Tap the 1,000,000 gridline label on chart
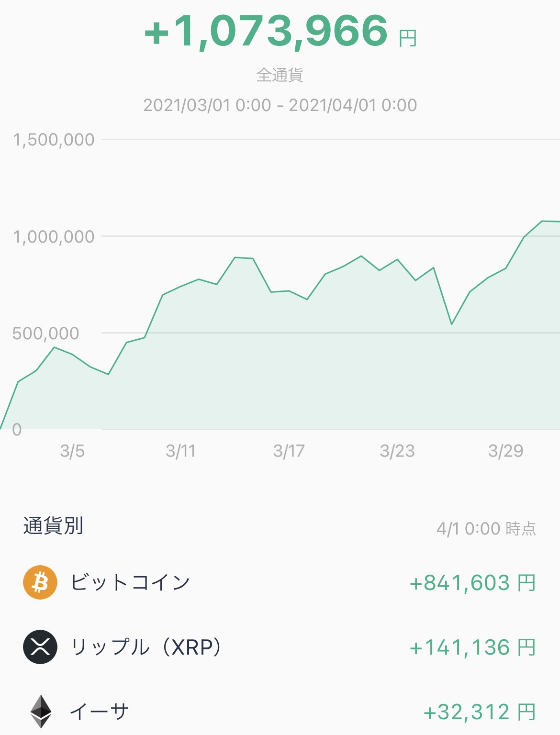The image size is (560, 735). pos(54,237)
